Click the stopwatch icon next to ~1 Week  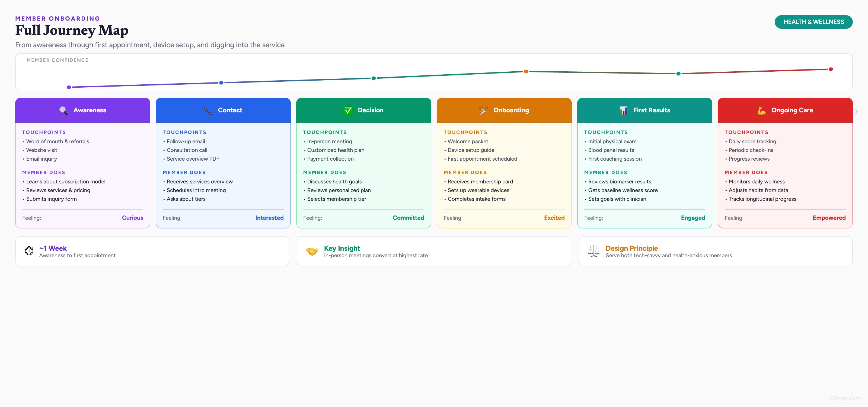29,251
